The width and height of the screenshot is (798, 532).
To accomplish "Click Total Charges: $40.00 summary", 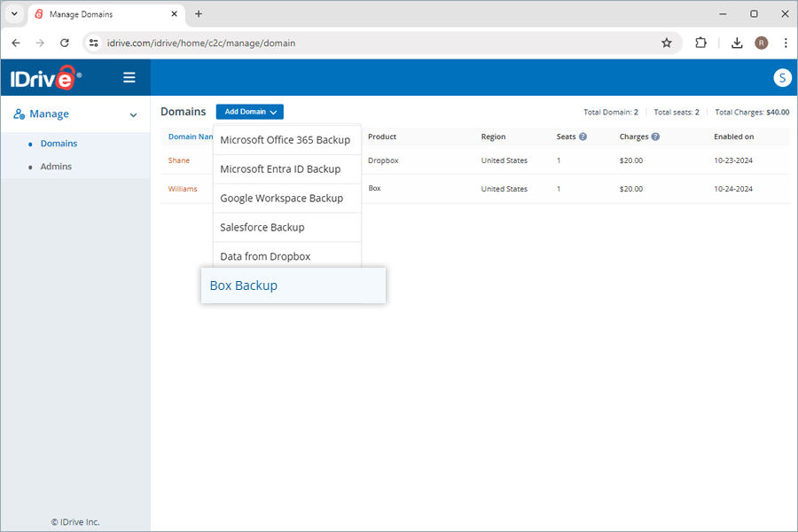I will [x=752, y=112].
